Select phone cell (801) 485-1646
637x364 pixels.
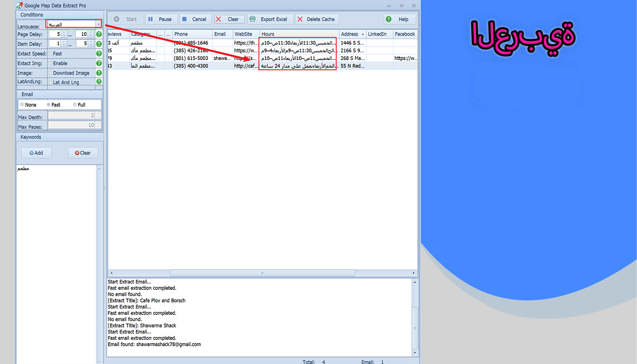[x=192, y=43]
